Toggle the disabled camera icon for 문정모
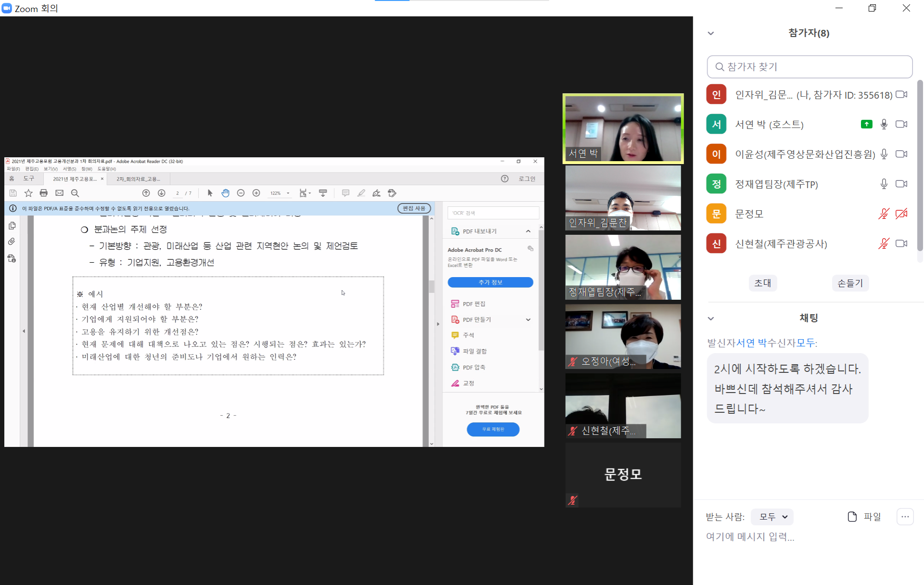This screenshot has height=585, width=924. [901, 214]
